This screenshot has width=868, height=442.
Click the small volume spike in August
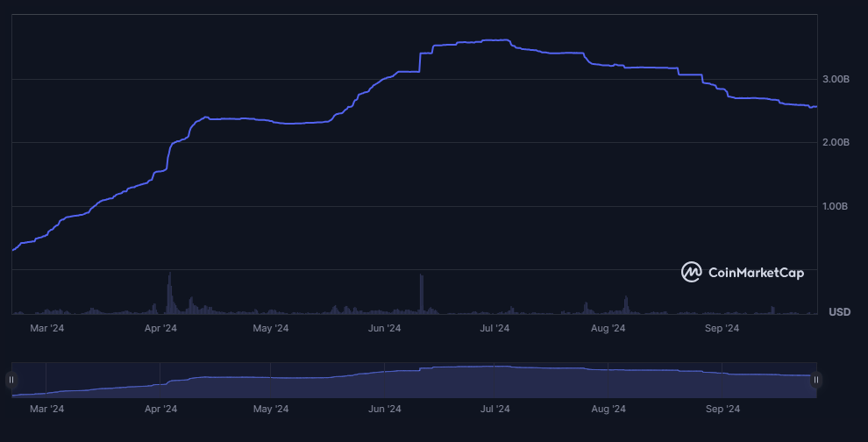[626, 304]
